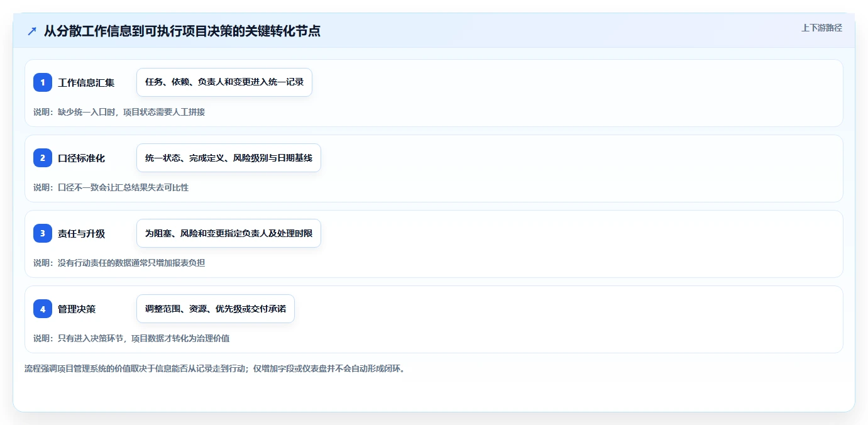Click the 上下游路径 label in the header

click(x=821, y=28)
